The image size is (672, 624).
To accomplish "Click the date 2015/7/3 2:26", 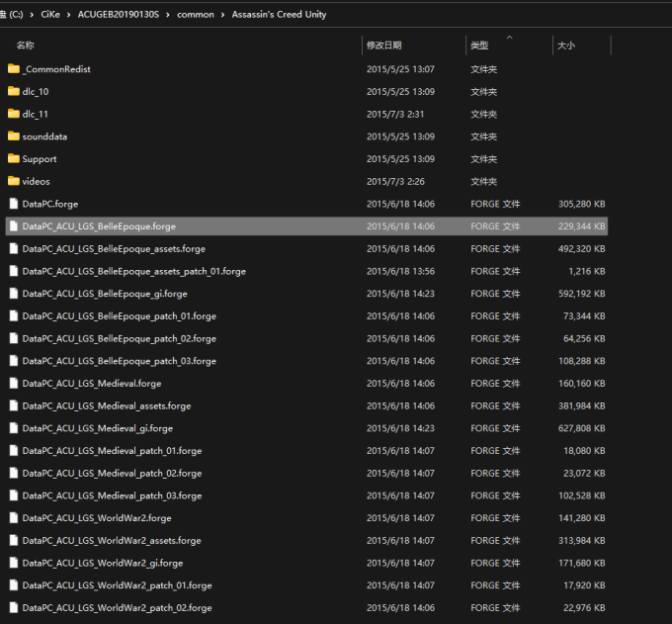I will (x=395, y=181).
